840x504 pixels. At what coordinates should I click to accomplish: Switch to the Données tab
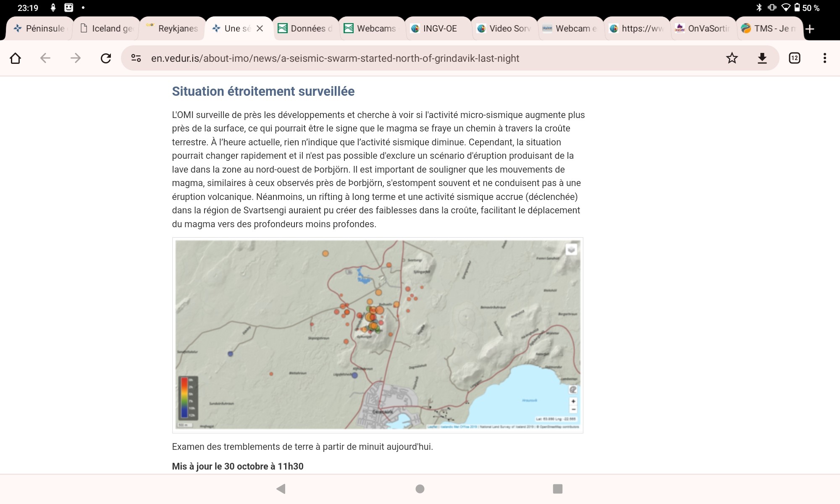click(306, 29)
